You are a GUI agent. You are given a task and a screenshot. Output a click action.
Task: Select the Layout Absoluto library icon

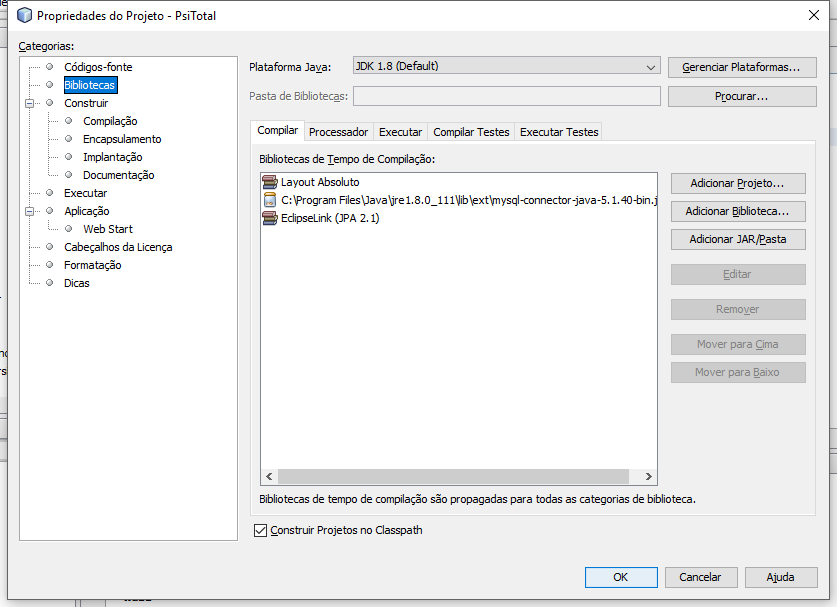click(270, 182)
